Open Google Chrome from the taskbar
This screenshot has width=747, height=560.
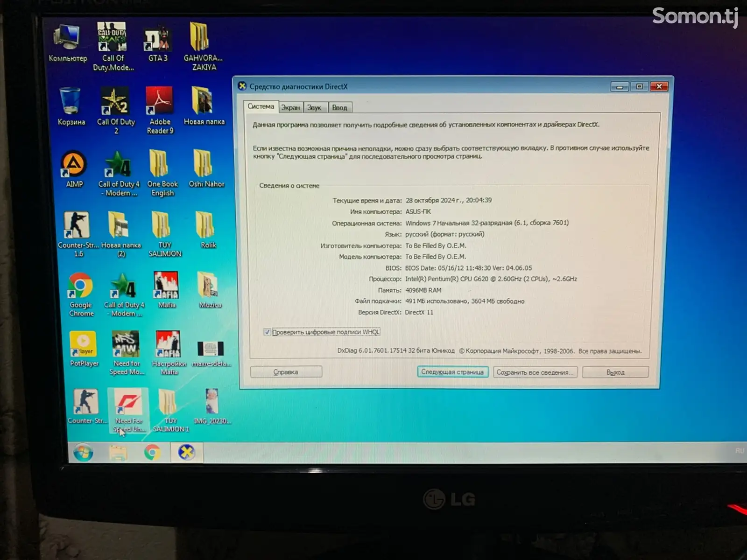tap(152, 452)
